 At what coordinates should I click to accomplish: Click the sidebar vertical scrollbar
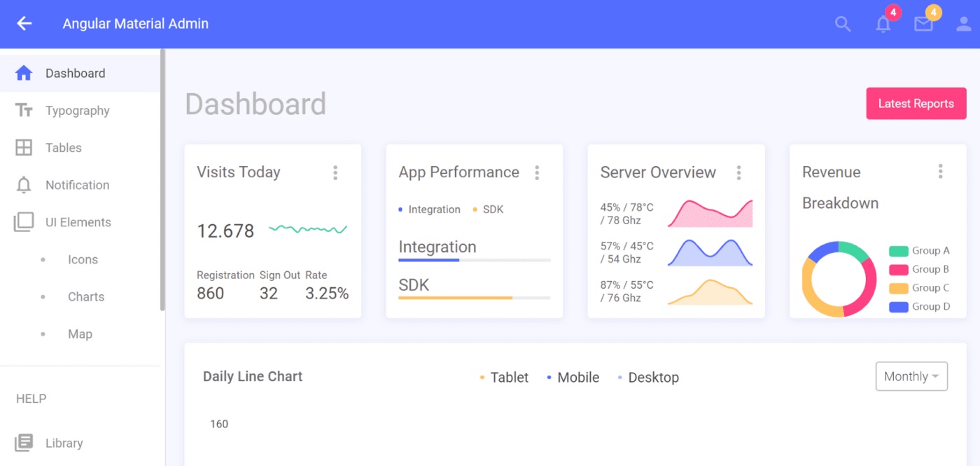click(x=162, y=180)
